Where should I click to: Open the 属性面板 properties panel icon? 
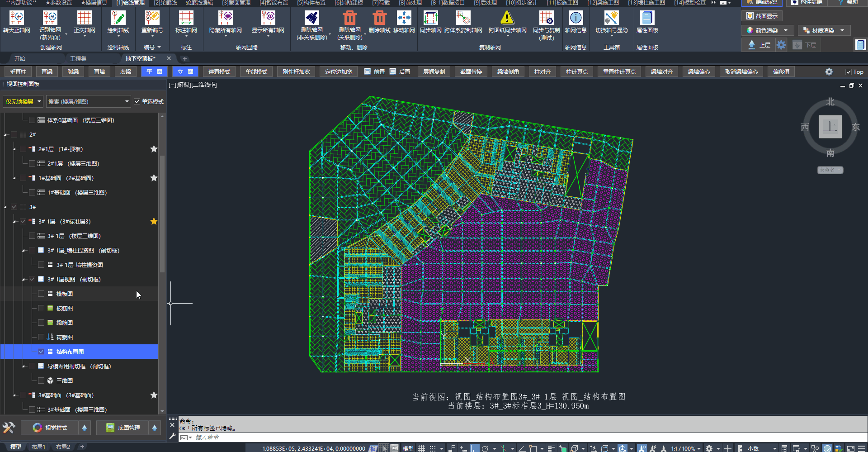[x=647, y=19]
